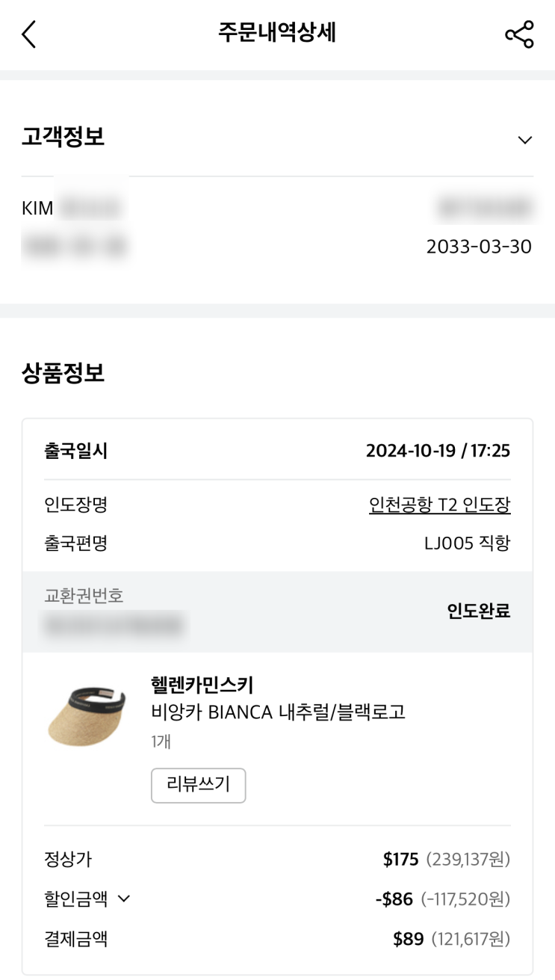Go back using the left arrow
Screen dimensions: 555x980
(29, 34)
